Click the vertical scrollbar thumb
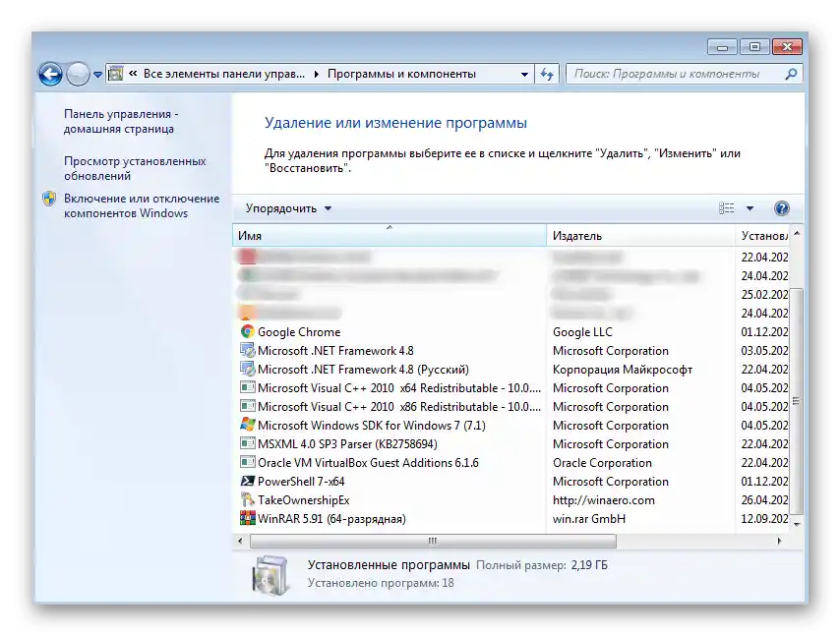The width and height of the screenshot is (840, 636). (797, 401)
